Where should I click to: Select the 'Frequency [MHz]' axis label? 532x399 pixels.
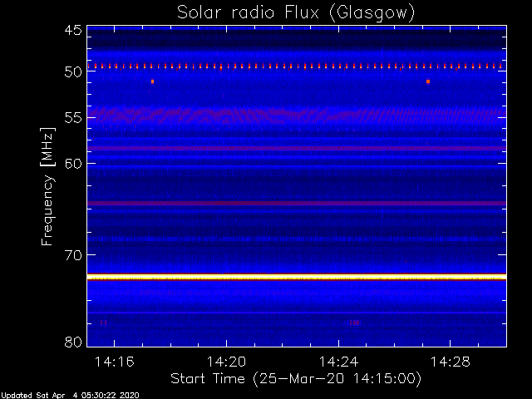coord(47,186)
